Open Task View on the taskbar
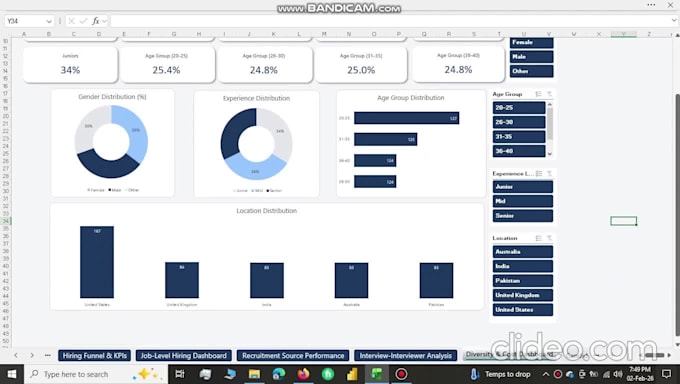Screen dimensions: 680x384 point(180,374)
